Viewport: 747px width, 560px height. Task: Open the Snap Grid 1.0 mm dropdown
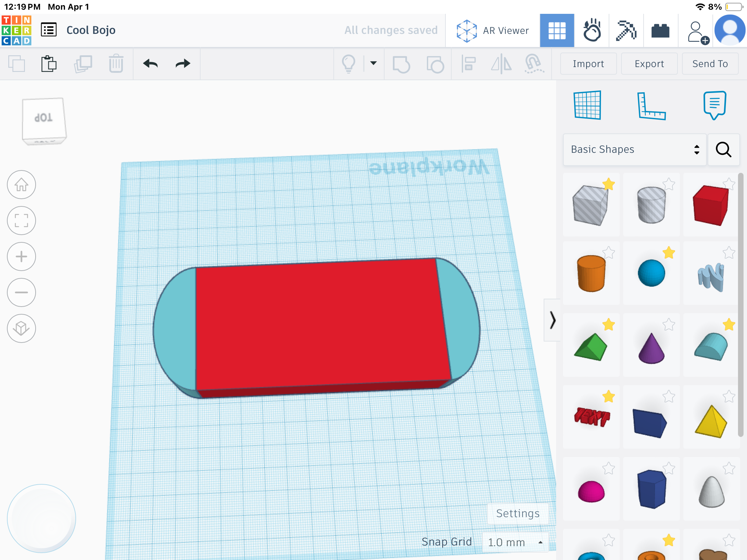point(515,542)
